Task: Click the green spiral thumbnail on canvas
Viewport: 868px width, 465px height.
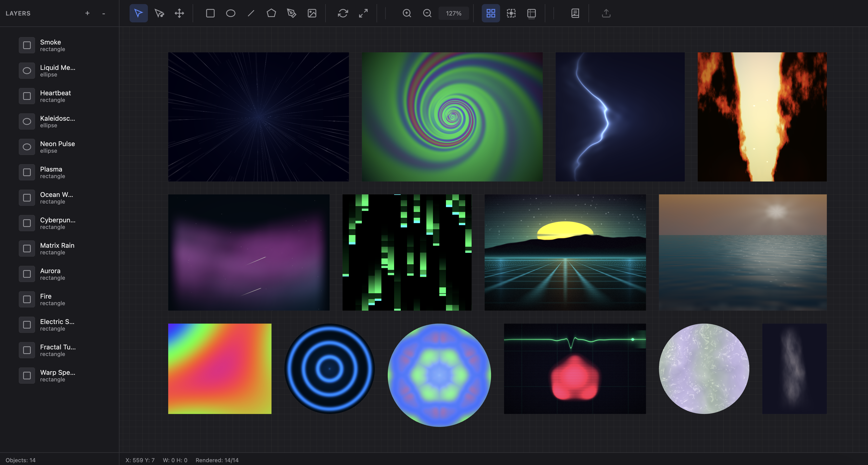Action: click(x=452, y=117)
